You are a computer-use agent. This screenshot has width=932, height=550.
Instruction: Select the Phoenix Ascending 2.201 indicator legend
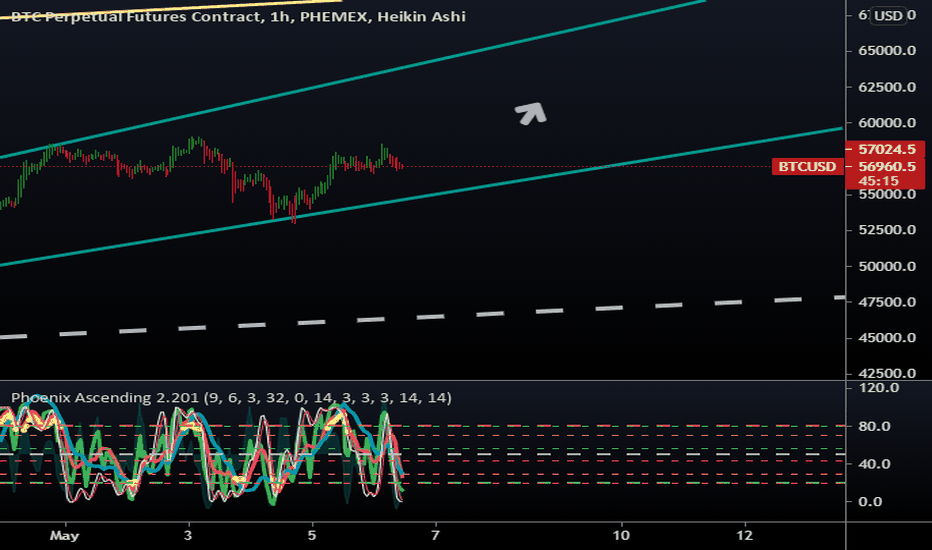click(x=231, y=397)
